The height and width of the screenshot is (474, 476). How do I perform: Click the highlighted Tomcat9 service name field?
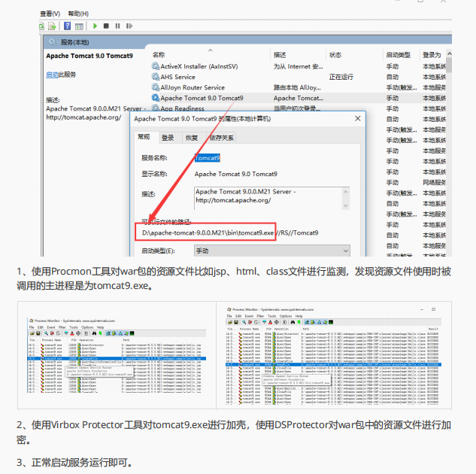click(x=208, y=158)
